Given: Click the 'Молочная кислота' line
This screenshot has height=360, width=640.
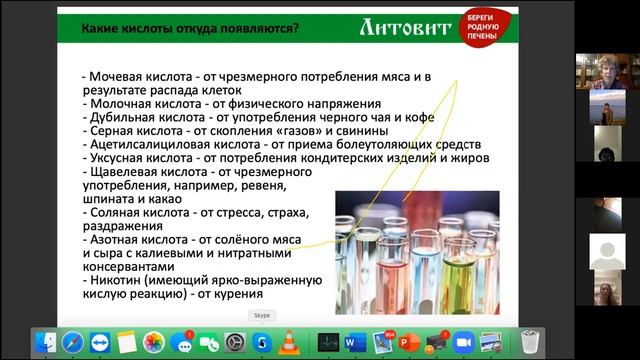Looking at the screenshot, I should (232, 104).
